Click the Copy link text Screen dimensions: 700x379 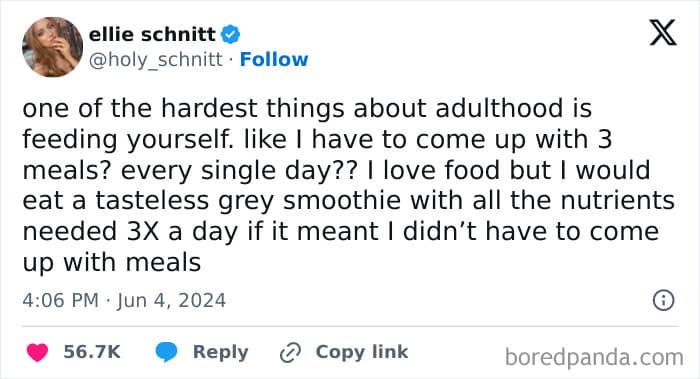[x=362, y=352]
